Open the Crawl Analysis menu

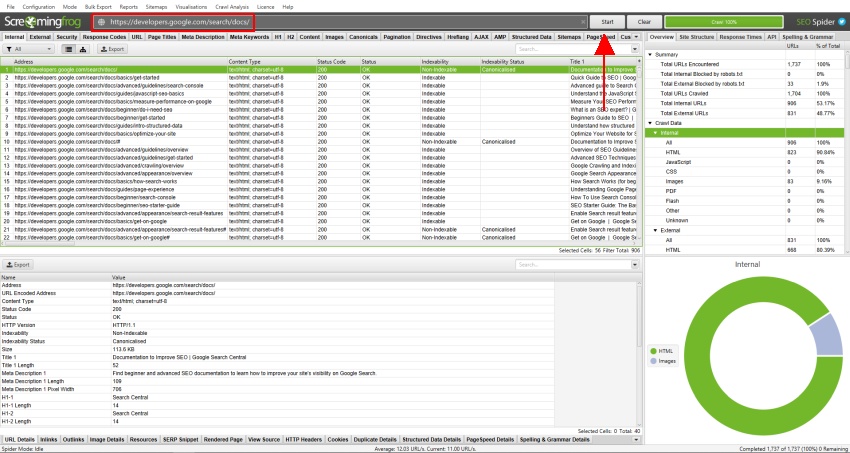(233, 7)
